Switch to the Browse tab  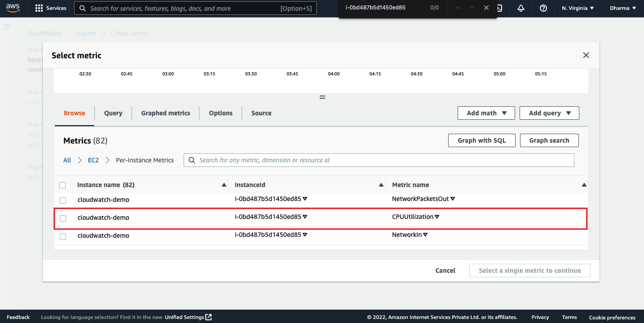75,113
